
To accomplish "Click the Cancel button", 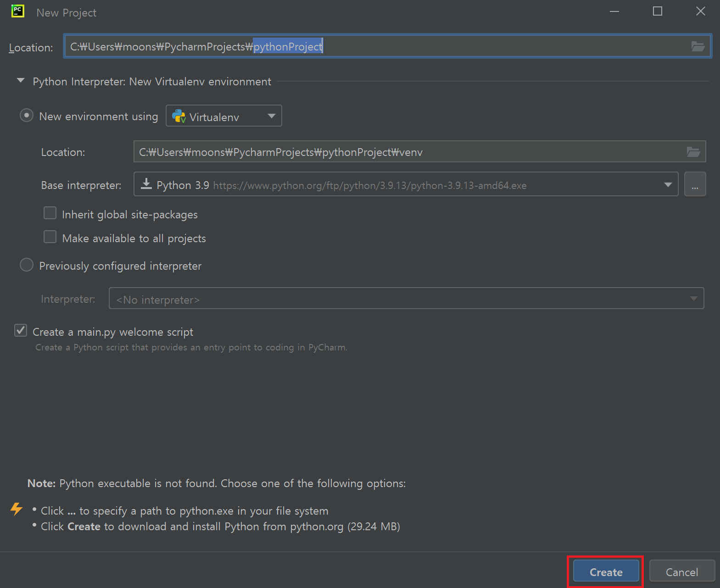I will click(x=682, y=571).
